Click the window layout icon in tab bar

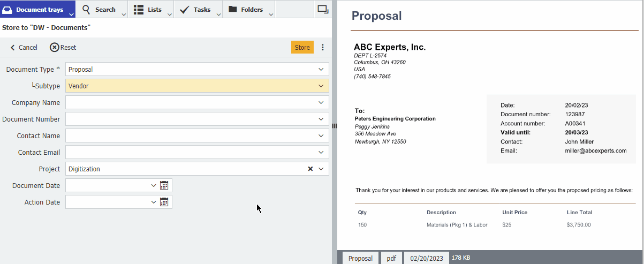pos(323,9)
